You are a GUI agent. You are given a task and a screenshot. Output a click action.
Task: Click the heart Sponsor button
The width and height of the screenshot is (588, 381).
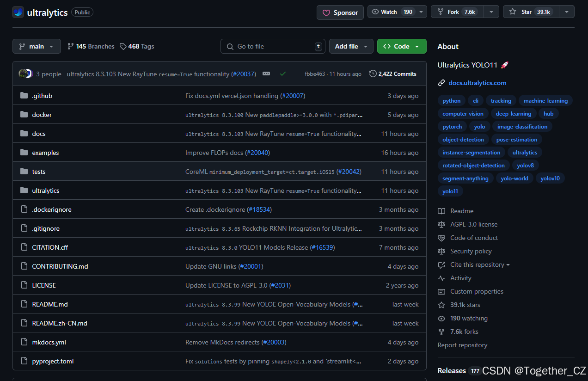coord(340,12)
